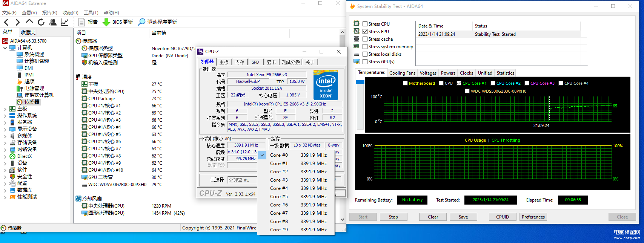Screen dimensions: 644x243
Task: Click the Clear button in Stability Test
Action: tap(433, 217)
